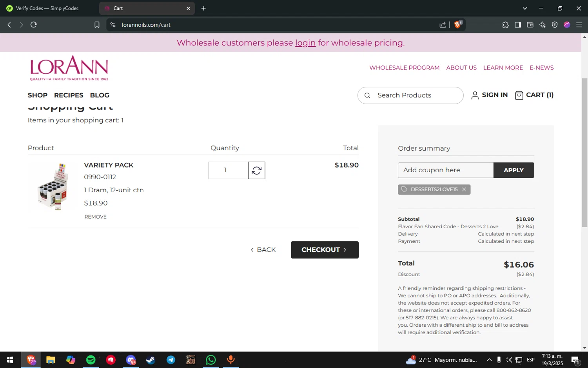Open WhatsApp from taskbar

click(x=211, y=360)
